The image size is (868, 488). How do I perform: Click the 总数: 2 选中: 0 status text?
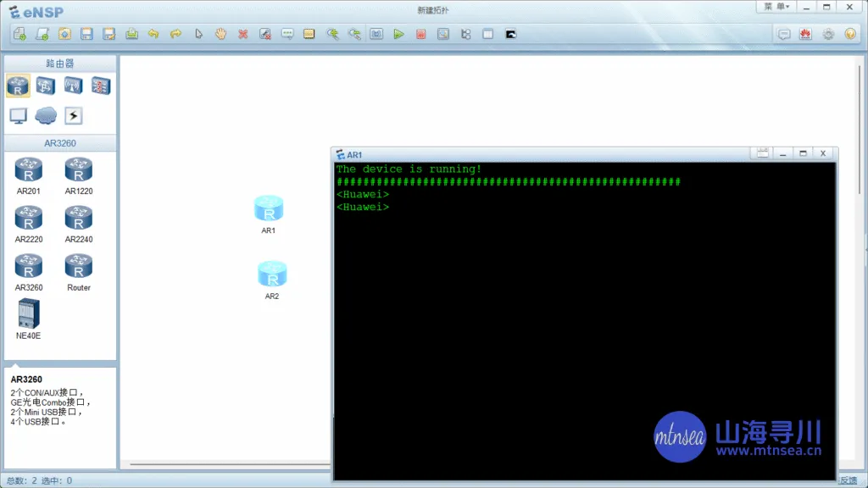tap(39, 480)
